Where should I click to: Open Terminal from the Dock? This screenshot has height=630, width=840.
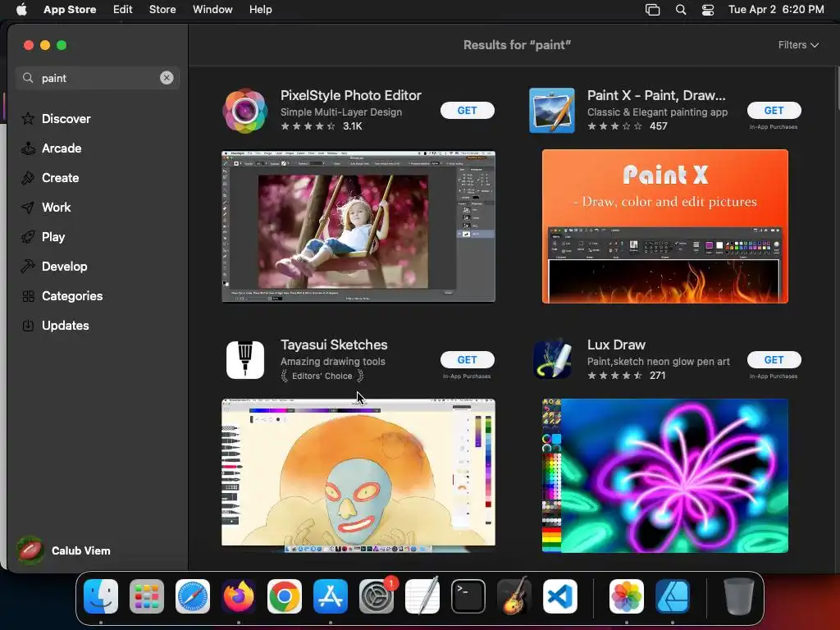[x=468, y=596]
